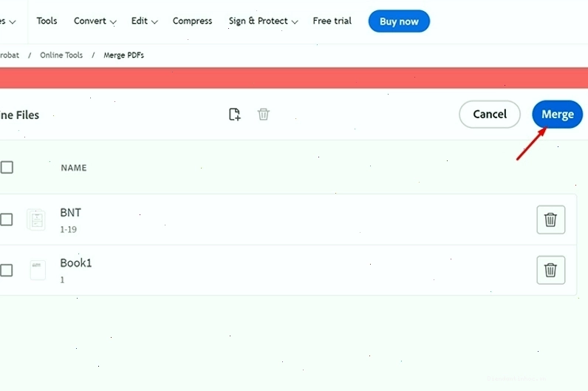Click the Buy now button
Image resolution: width=588 pixels, height=391 pixels.
(x=399, y=21)
